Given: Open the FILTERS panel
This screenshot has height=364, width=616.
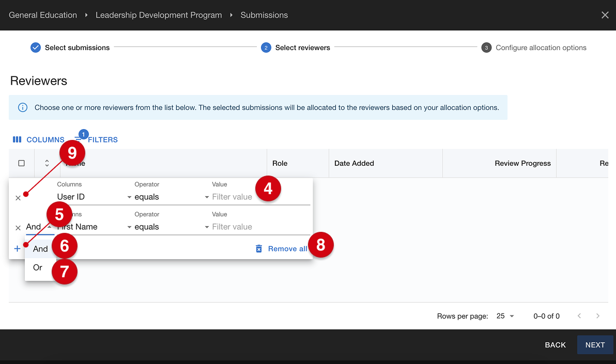Looking at the screenshot, I should pos(96,139).
